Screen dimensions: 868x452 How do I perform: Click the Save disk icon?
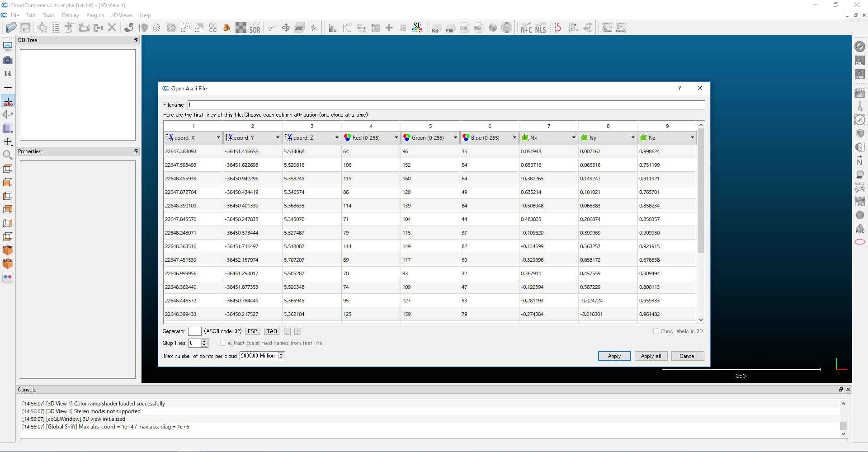[x=25, y=28]
